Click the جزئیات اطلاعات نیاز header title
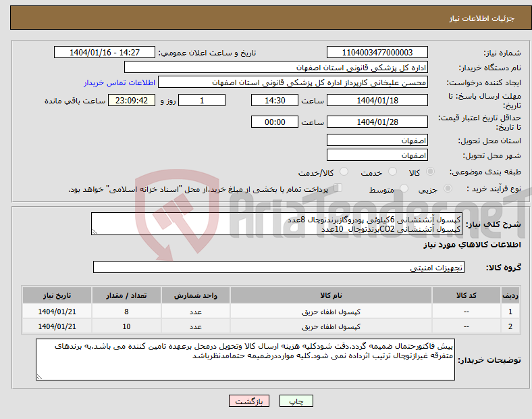The width and height of the screenshot is (532, 419). point(482,18)
